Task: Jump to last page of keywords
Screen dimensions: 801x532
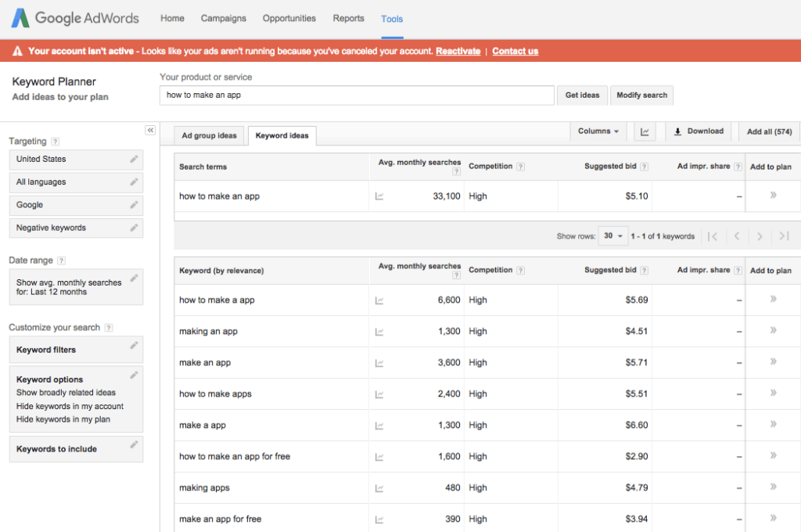Action: (x=784, y=236)
